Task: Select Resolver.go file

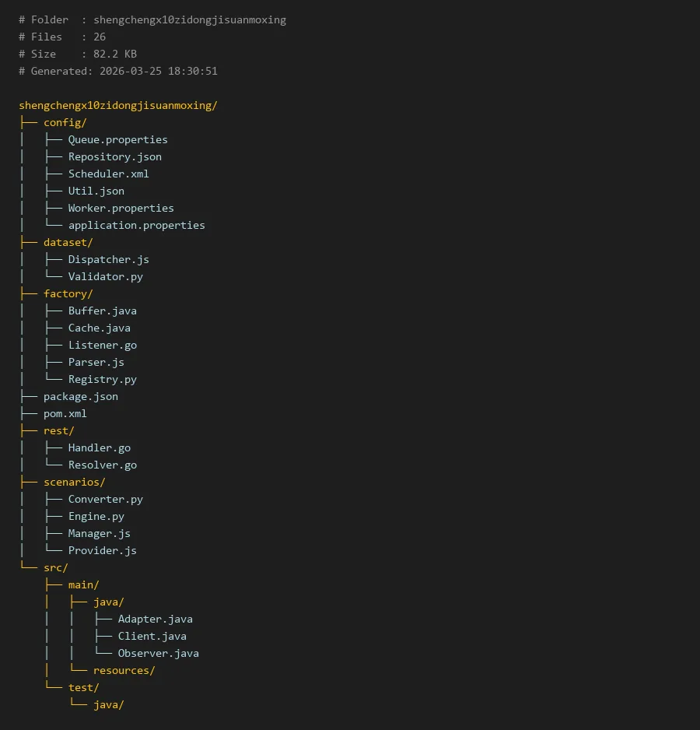Action: point(102,465)
